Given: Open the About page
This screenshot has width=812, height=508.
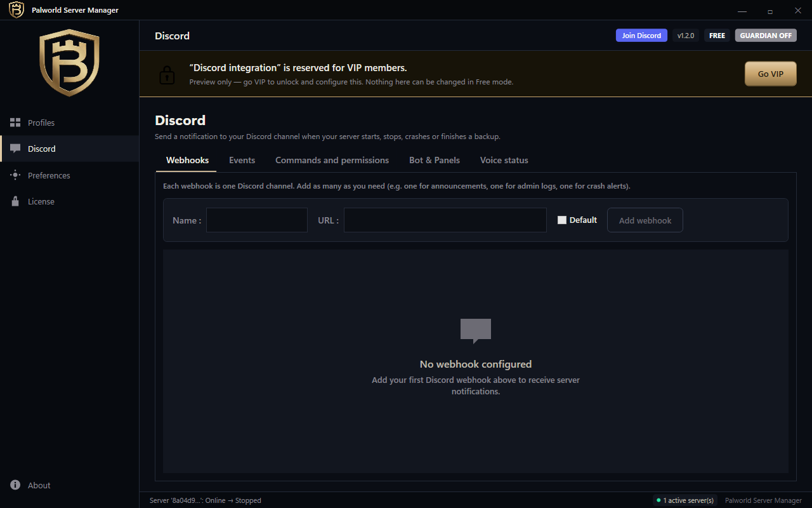Looking at the screenshot, I should tap(70, 485).
